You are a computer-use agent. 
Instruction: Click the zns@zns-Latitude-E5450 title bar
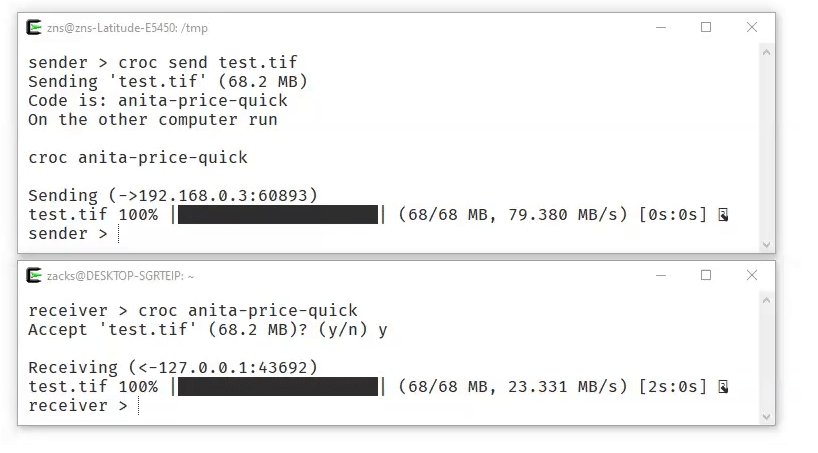point(127,28)
